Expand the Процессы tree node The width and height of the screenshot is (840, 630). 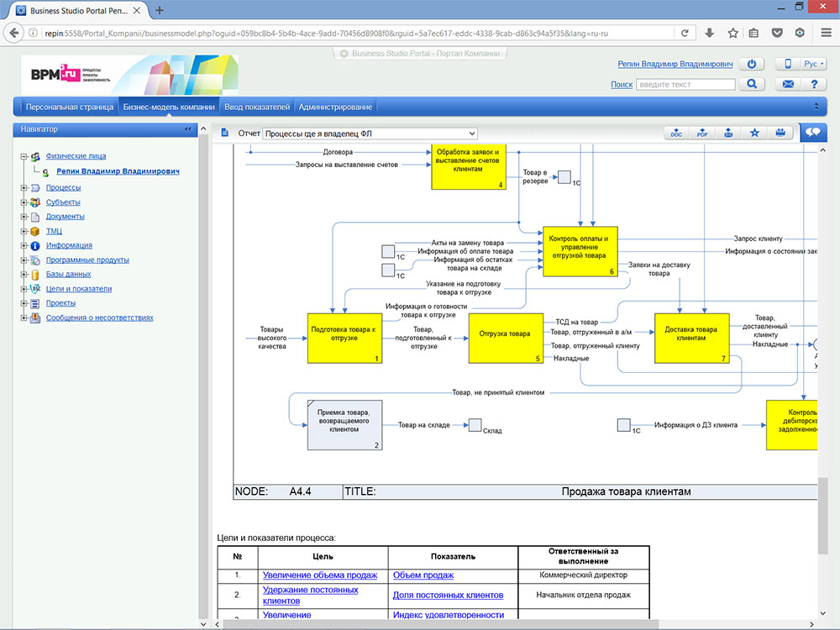click(x=23, y=188)
